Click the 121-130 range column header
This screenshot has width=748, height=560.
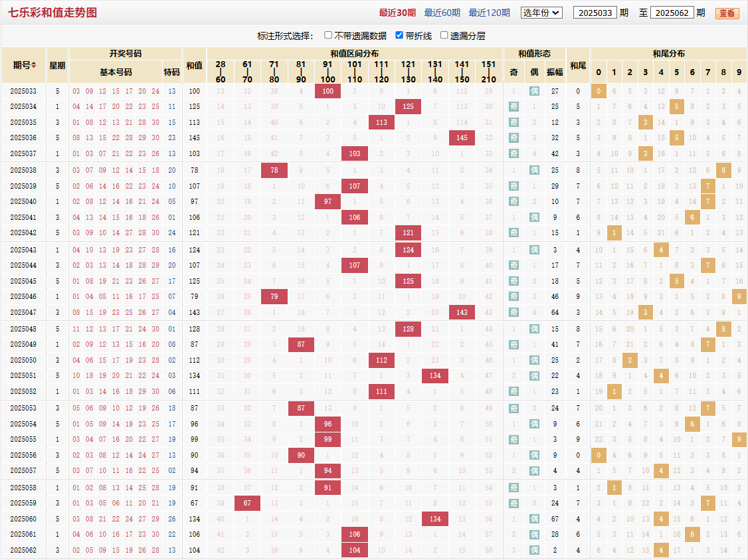point(408,72)
